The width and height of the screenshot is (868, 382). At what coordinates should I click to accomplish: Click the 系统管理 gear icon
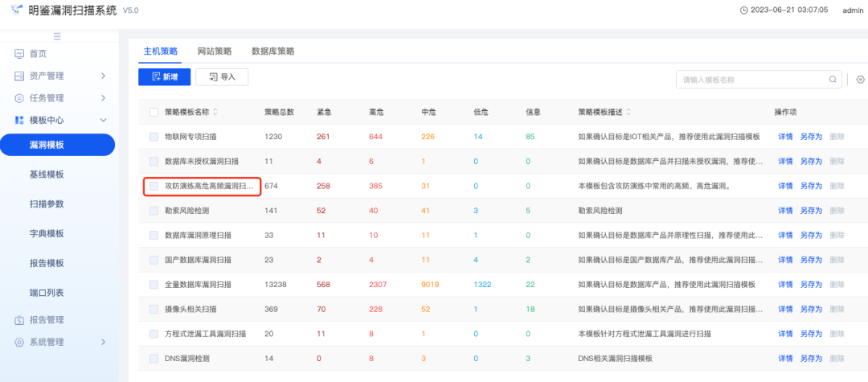19,342
